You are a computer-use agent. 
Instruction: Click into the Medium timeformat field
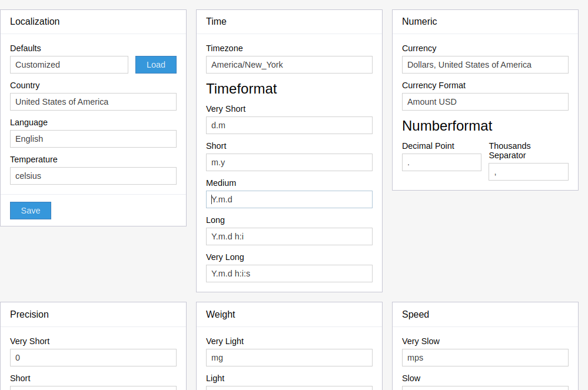[289, 199]
